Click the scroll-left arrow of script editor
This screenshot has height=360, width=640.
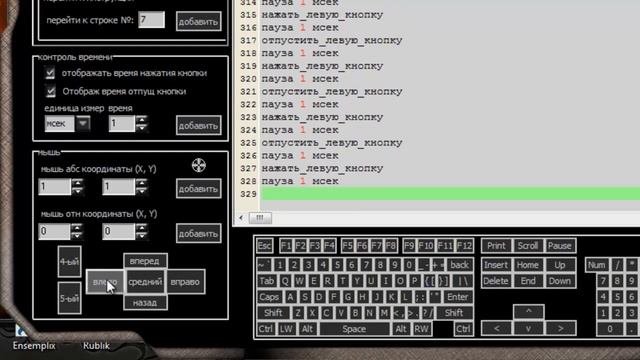[x=241, y=218]
